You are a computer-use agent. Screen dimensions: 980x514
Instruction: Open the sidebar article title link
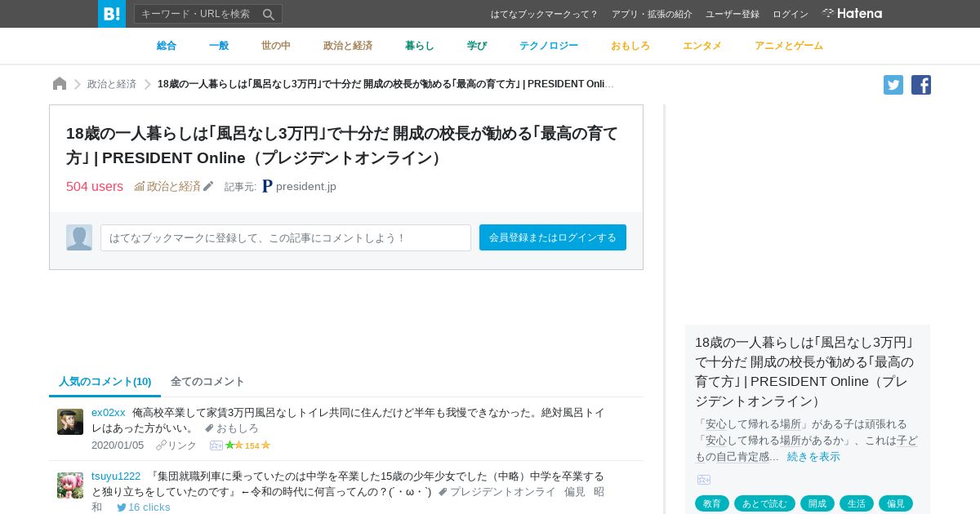click(804, 371)
